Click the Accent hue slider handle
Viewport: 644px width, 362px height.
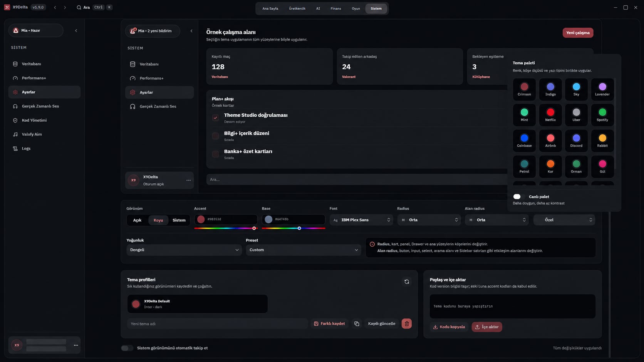[254, 228]
